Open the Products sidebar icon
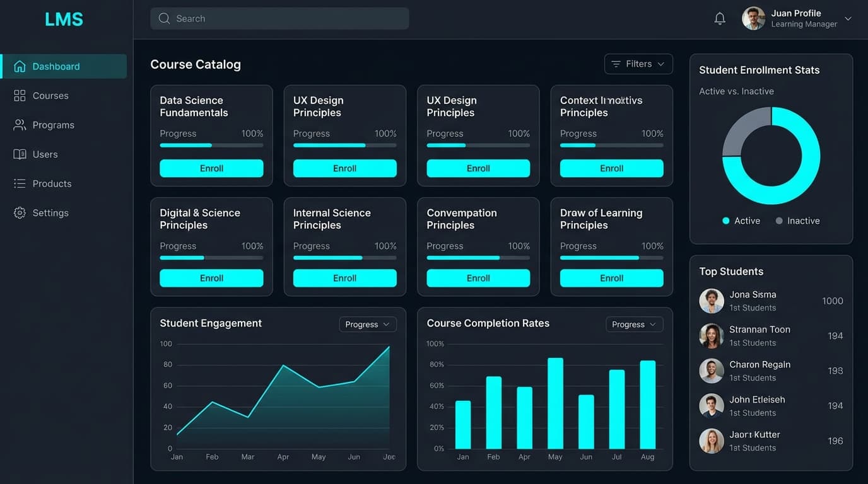This screenshot has width=868, height=484. tap(19, 183)
